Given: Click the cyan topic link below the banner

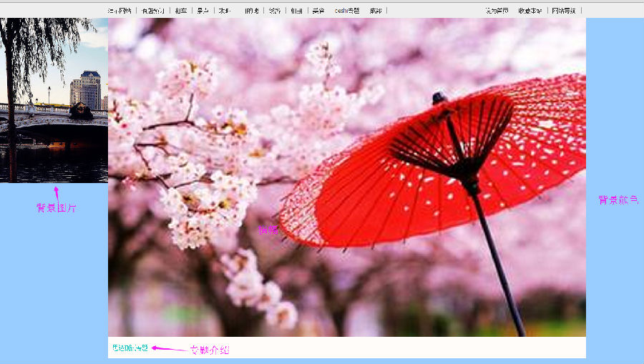Looking at the screenshot, I should point(130,348).
